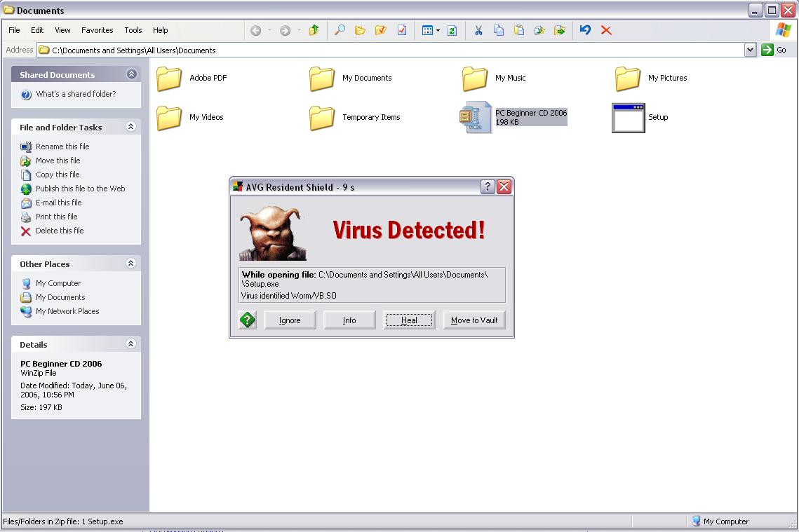This screenshot has height=532, width=799.
Task: Close the AVG Resident Shield dialog
Action: 504,187
